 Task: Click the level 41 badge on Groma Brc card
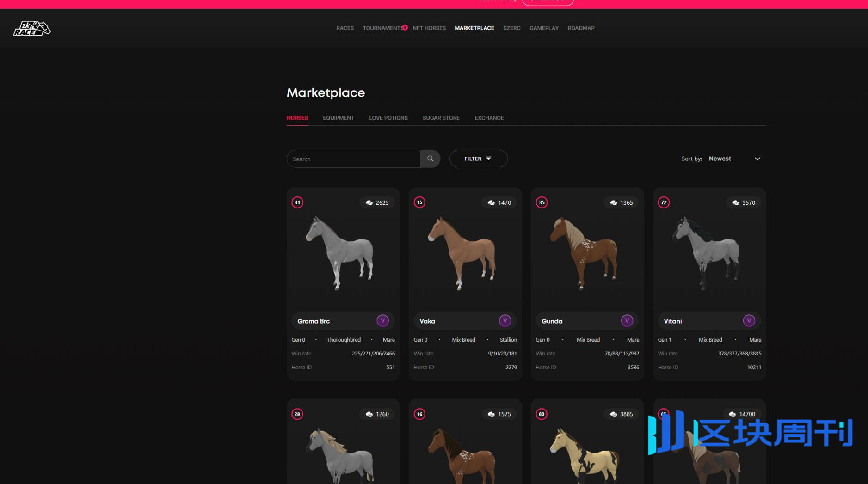tap(297, 202)
